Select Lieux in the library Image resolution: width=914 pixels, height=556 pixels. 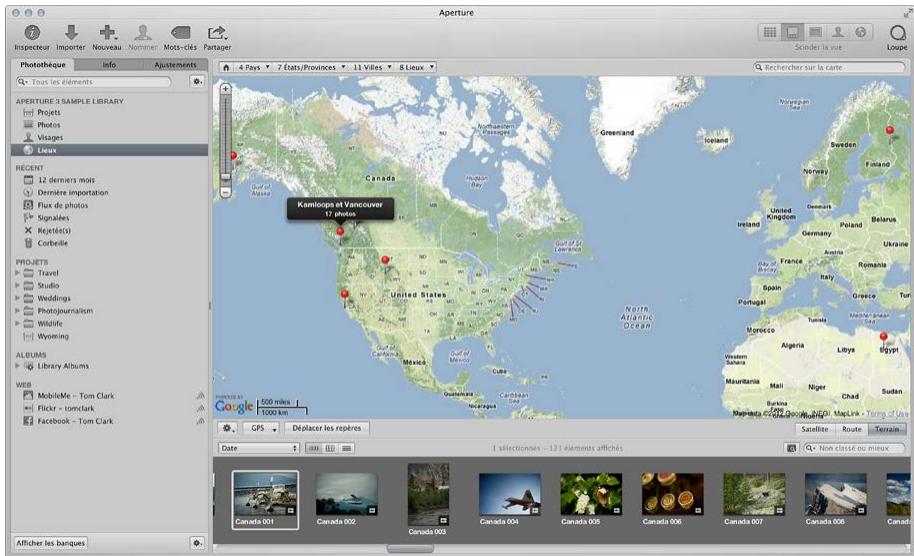click(109, 150)
